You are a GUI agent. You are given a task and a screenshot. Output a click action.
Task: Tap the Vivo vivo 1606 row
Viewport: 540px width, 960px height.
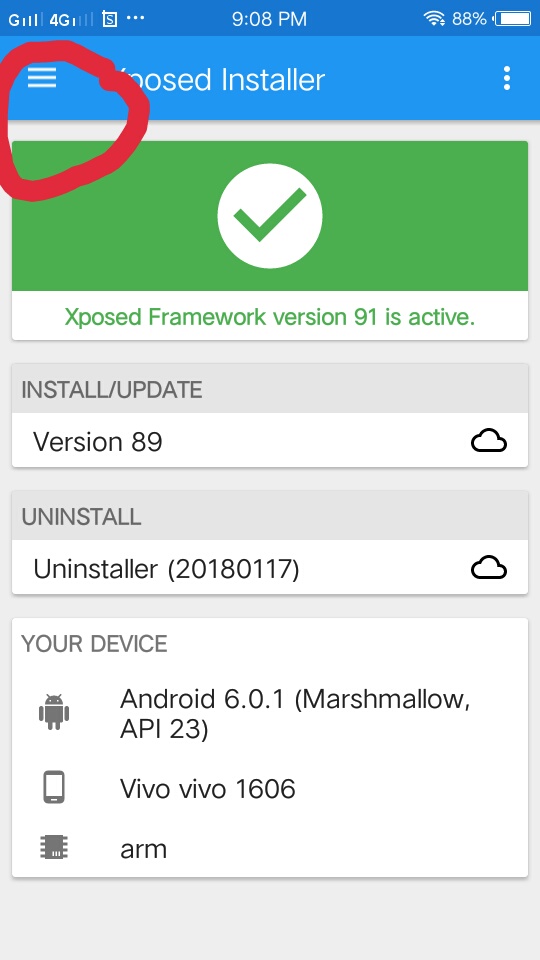269,788
